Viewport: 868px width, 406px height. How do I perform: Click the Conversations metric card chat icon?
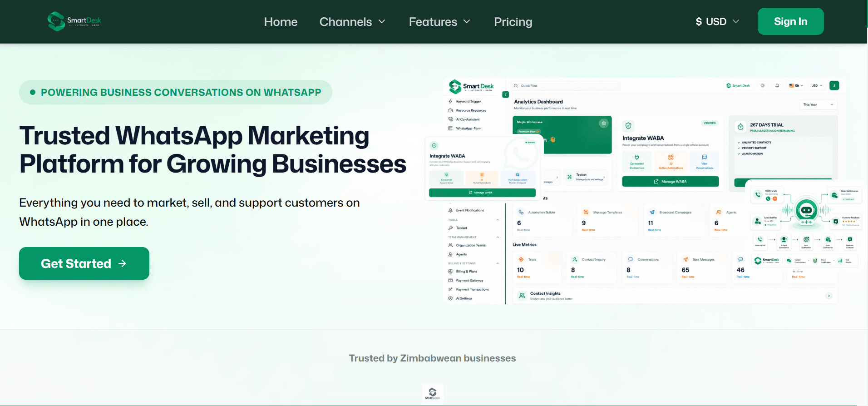(631, 259)
